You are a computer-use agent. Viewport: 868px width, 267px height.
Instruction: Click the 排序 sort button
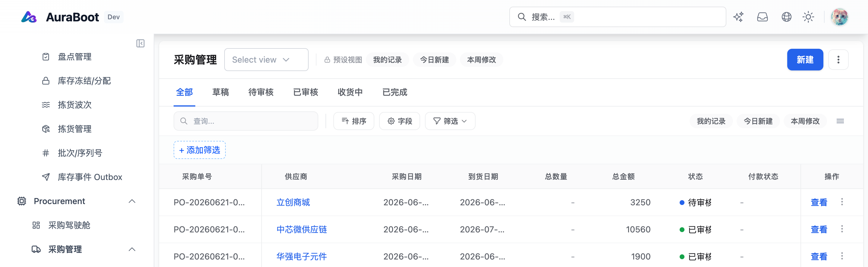(354, 121)
